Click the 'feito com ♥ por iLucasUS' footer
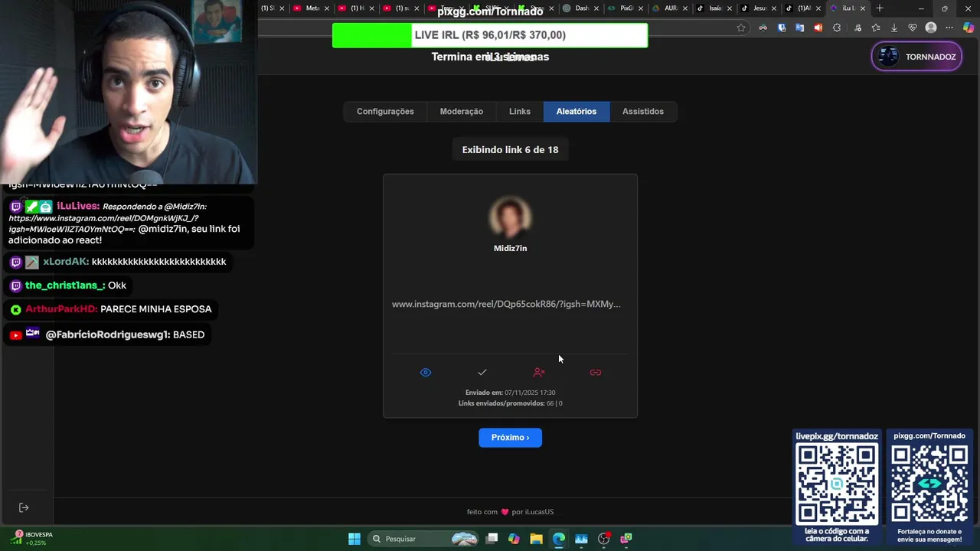980x551 pixels. pyautogui.click(x=510, y=512)
